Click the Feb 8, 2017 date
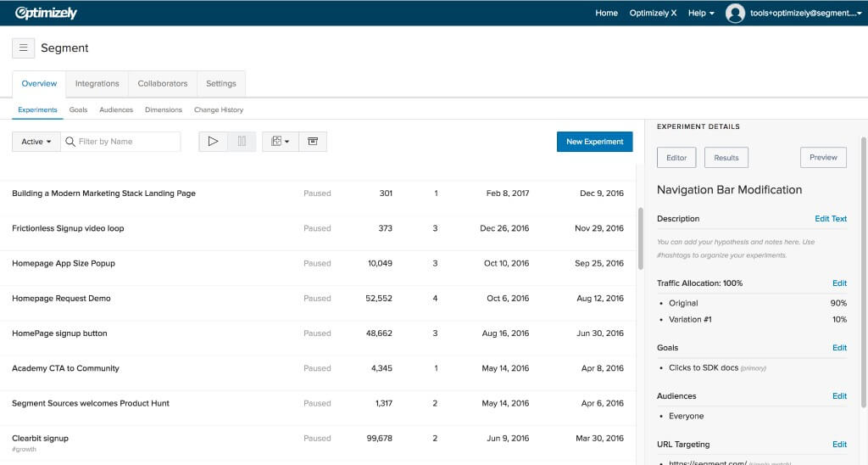Viewport: 868px width, 465px height. (508, 193)
